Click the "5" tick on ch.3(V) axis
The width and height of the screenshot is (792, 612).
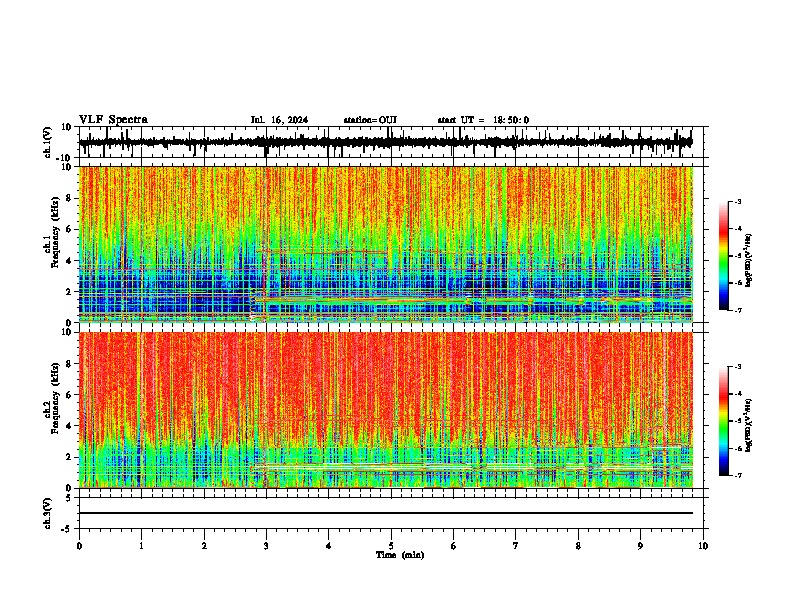click(69, 497)
